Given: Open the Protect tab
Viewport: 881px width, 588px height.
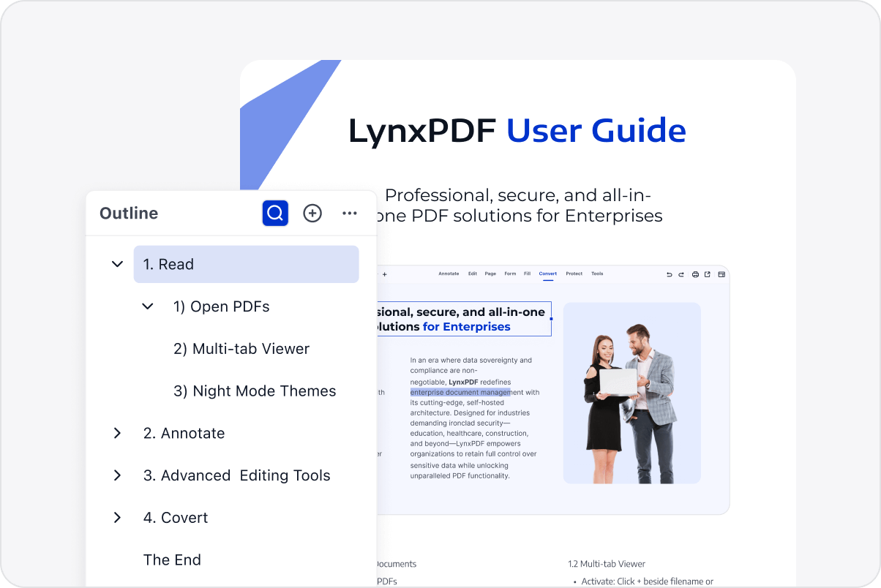Looking at the screenshot, I should click(574, 274).
